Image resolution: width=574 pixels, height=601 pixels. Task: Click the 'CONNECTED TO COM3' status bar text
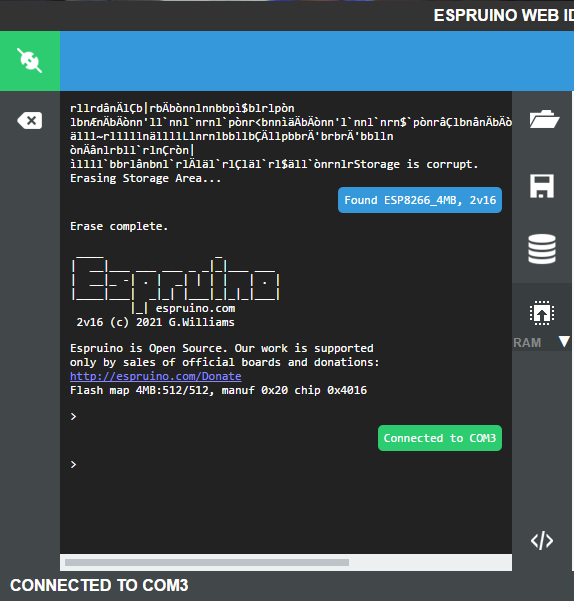click(x=99, y=585)
